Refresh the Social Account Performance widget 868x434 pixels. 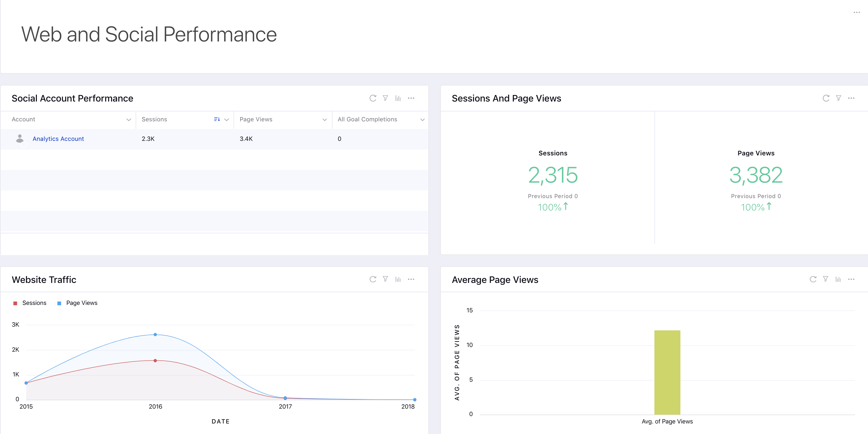(373, 98)
